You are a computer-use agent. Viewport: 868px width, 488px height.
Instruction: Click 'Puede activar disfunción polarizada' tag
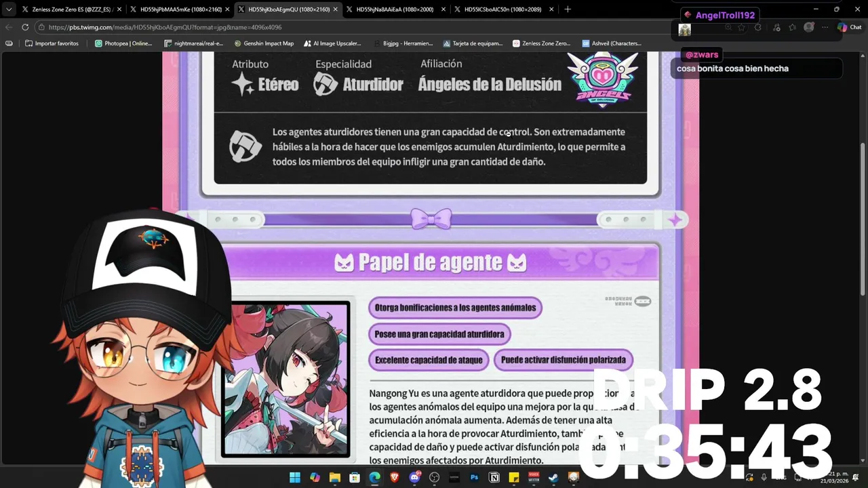[x=563, y=360]
